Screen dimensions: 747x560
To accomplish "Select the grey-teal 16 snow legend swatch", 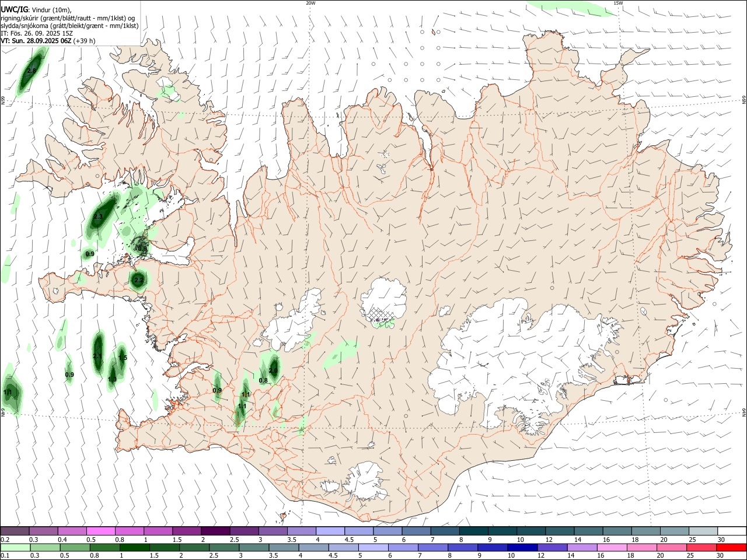I will click(x=617, y=531).
